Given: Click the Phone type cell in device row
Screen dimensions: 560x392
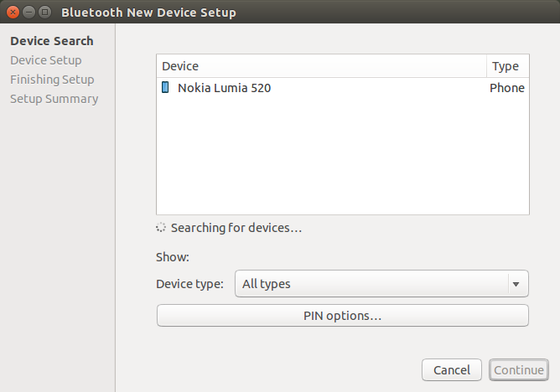Looking at the screenshot, I should [506, 88].
